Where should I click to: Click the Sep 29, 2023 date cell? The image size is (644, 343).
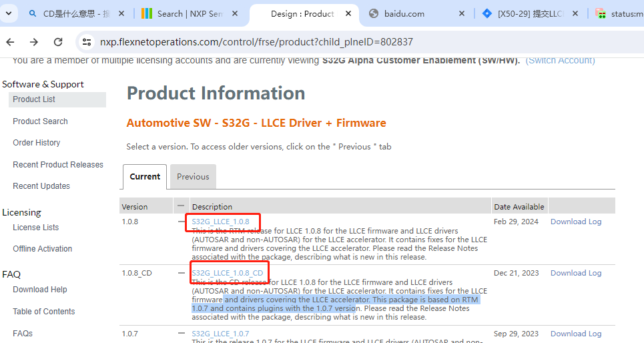516,334
